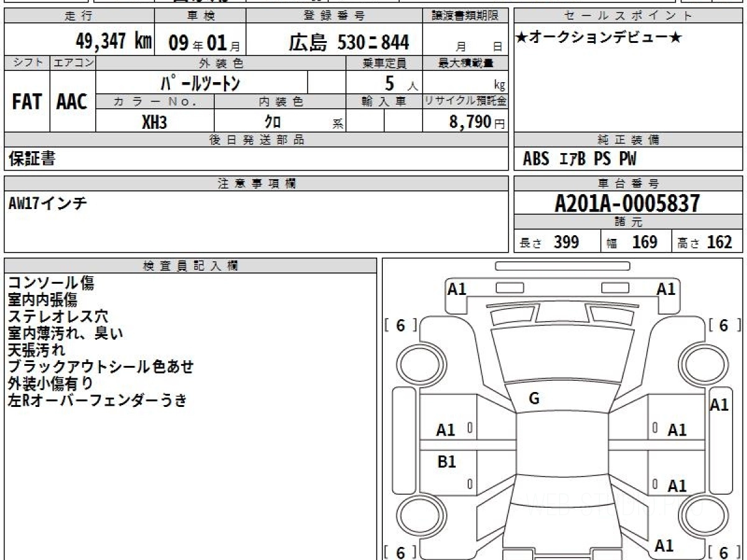Select interior color クロ
The image size is (747, 560).
coord(273,123)
